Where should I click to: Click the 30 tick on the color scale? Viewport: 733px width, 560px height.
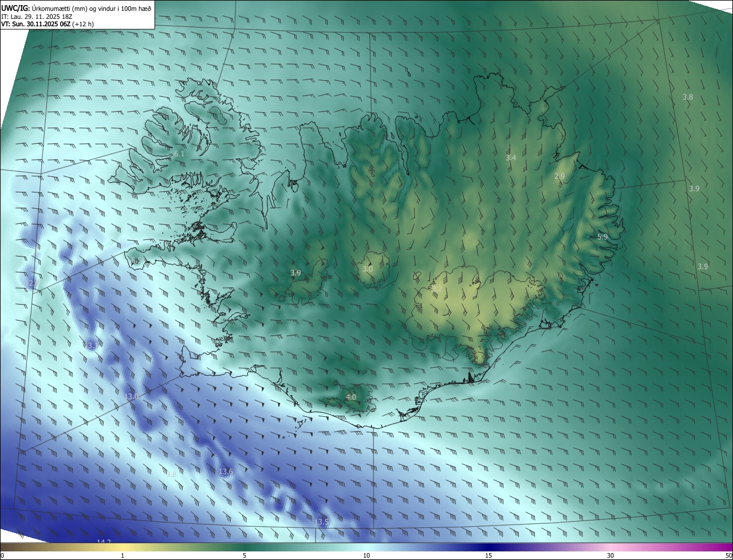coord(610,555)
